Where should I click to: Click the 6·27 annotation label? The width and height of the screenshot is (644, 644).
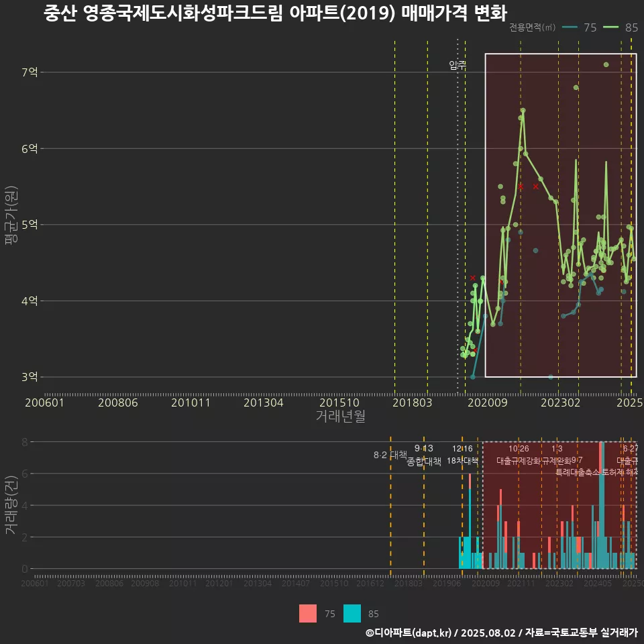(x=631, y=449)
